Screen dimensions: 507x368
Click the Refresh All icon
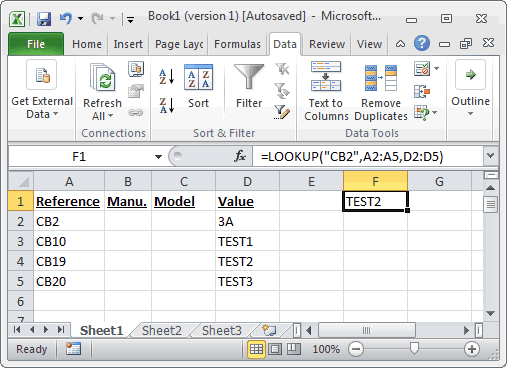coord(102,78)
